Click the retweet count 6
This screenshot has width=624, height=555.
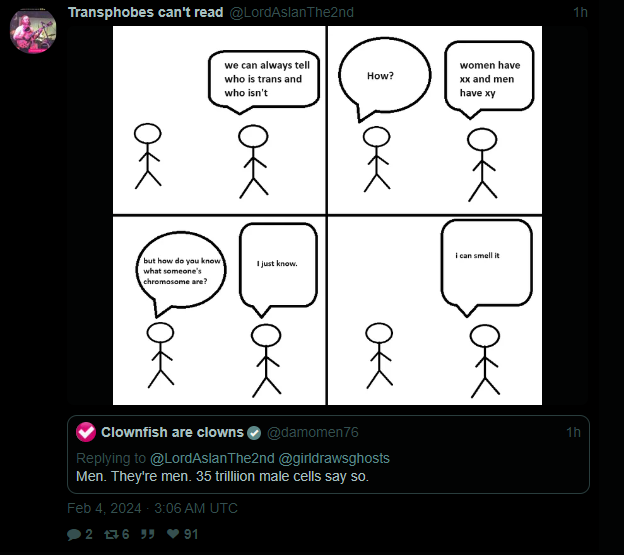click(x=125, y=534)
